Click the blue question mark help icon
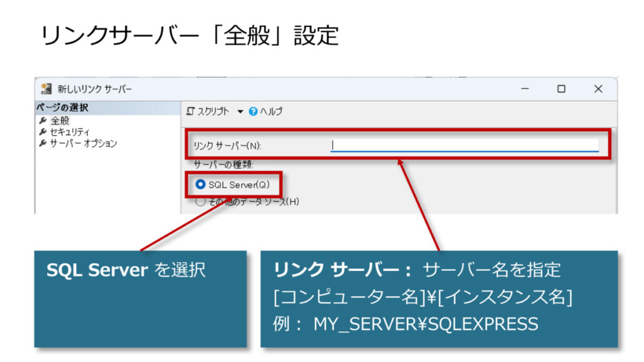 (x=253, y=111)
